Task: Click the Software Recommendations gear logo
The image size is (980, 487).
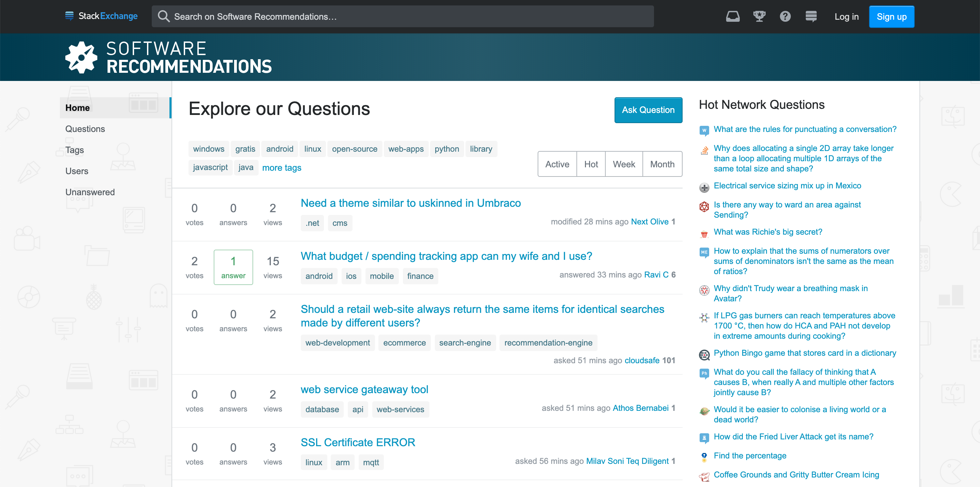Action: (x=81, y=57)
